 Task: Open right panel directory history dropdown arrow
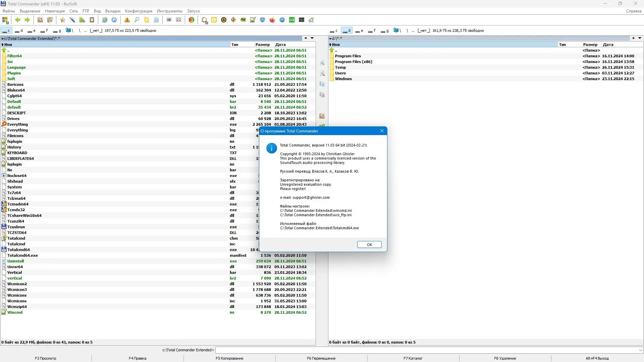tap(640, 38)
